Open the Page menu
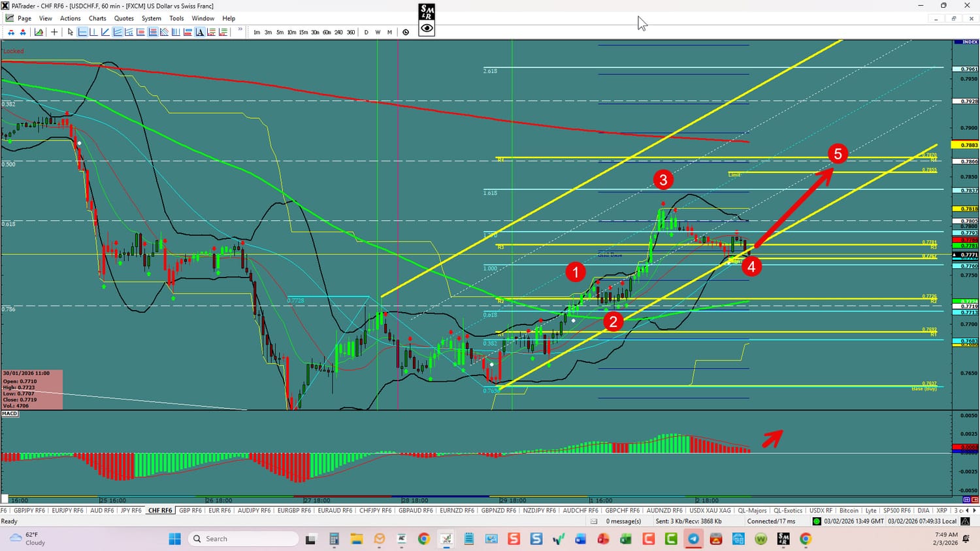 coord(24,18)
